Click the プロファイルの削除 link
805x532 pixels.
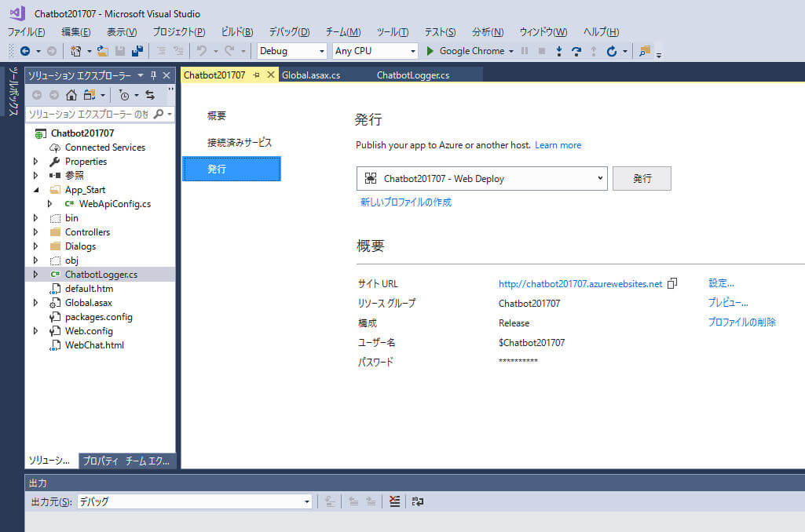pyautogui.click(x=742, y=322)
